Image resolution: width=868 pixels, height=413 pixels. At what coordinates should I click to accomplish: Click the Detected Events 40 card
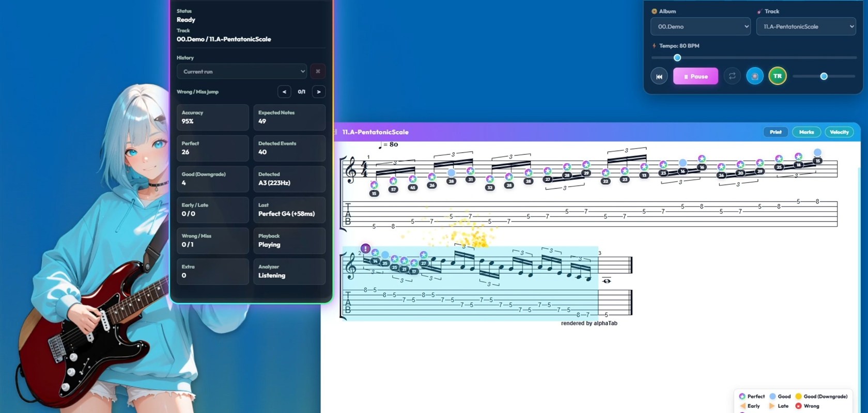click(x=289, y=148)
